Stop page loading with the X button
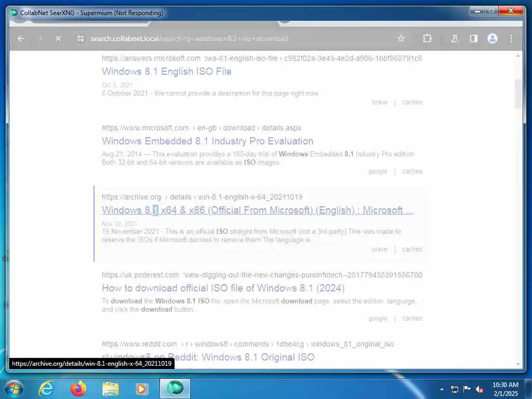This screenshot has width=532, height=399. (x=58, y=38)
